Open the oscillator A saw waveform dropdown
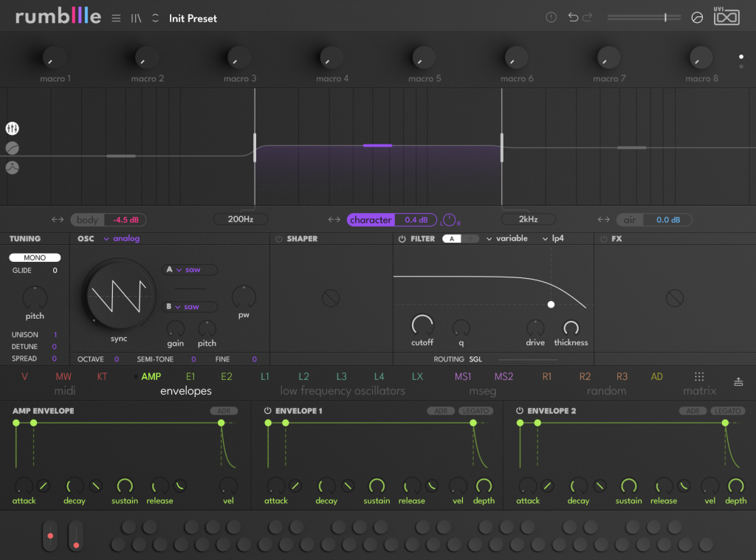756x560 pixels. [190, 269]
